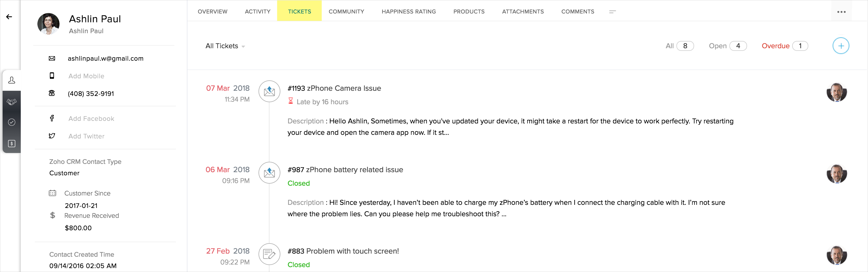Image resolution: width=868 pixels, height=272 pixels.
Task: Open the three-dots more options menu
Action: coord(841,12)
